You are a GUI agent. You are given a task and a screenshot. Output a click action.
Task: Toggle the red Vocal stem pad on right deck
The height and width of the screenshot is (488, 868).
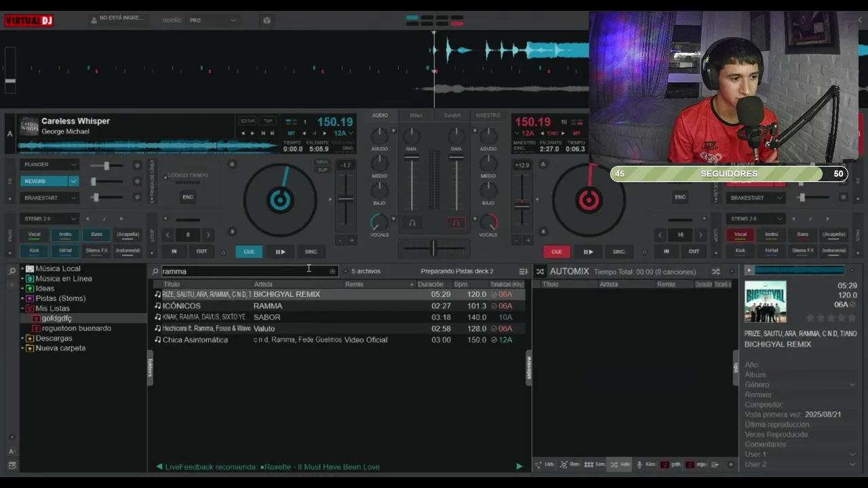coord(740,235)
